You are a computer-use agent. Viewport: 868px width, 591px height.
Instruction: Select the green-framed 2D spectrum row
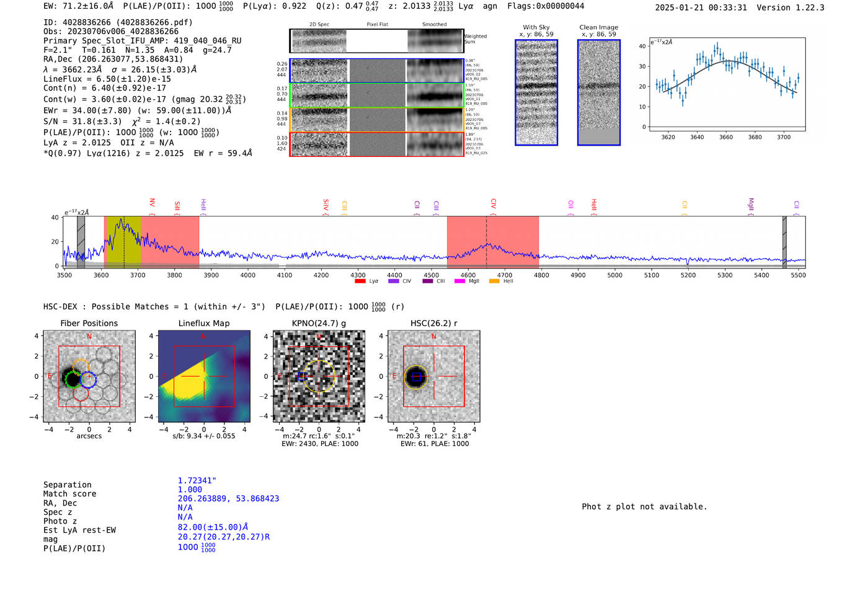pos(377,96)
